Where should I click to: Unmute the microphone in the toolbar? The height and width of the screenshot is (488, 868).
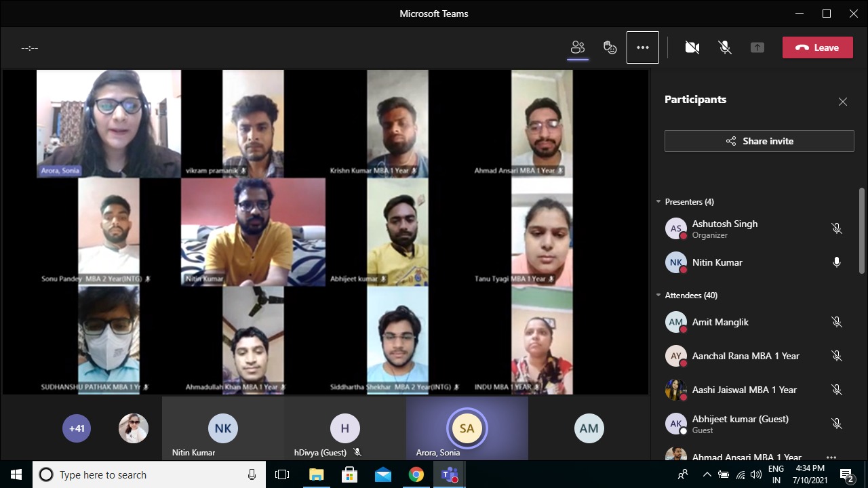tap(725, 47)
